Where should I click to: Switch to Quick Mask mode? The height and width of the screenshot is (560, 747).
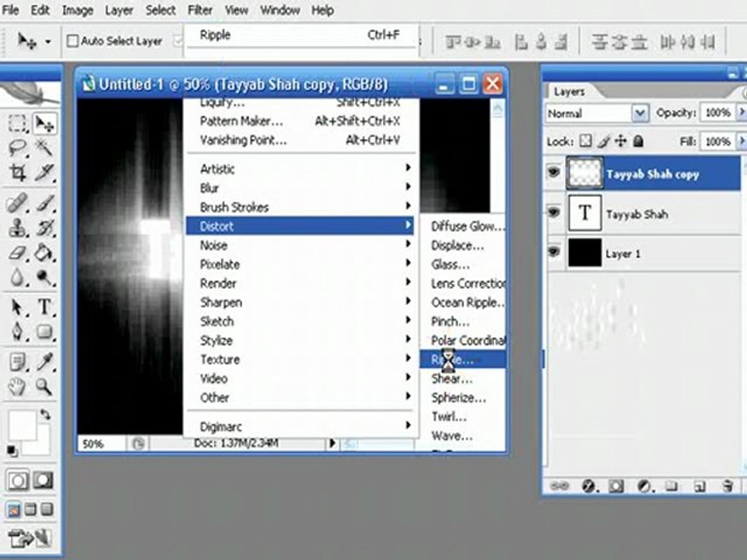pyautogui.click(x=43, y=481)
